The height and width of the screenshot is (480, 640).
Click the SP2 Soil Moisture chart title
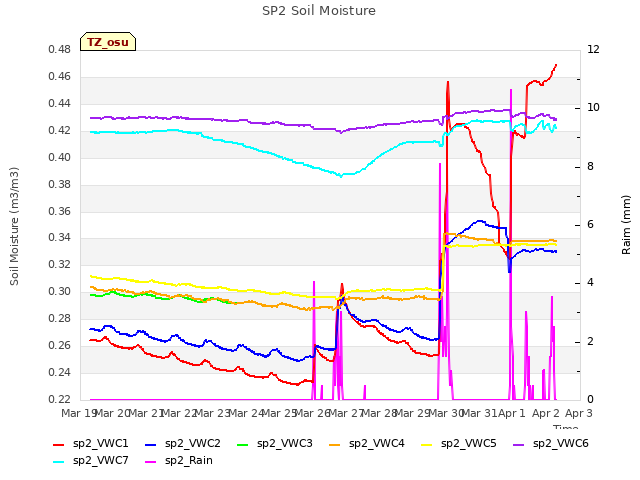(319, 11)
